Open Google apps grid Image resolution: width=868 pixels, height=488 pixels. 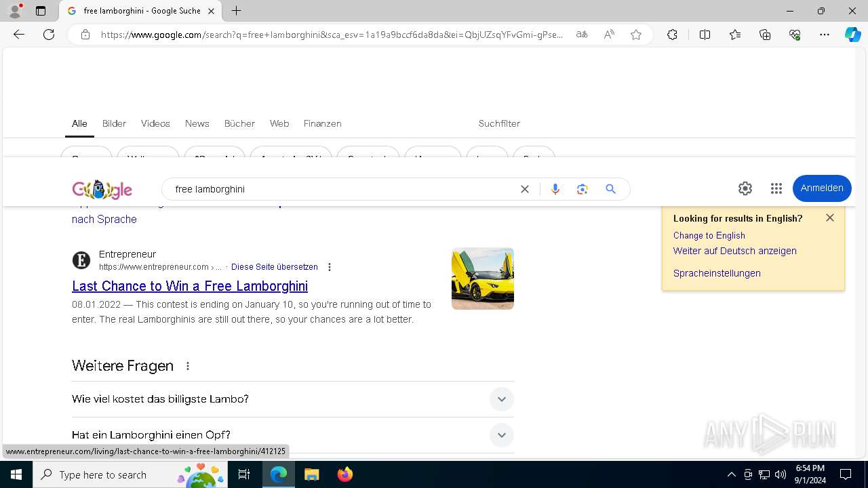(x=776, y=188)
